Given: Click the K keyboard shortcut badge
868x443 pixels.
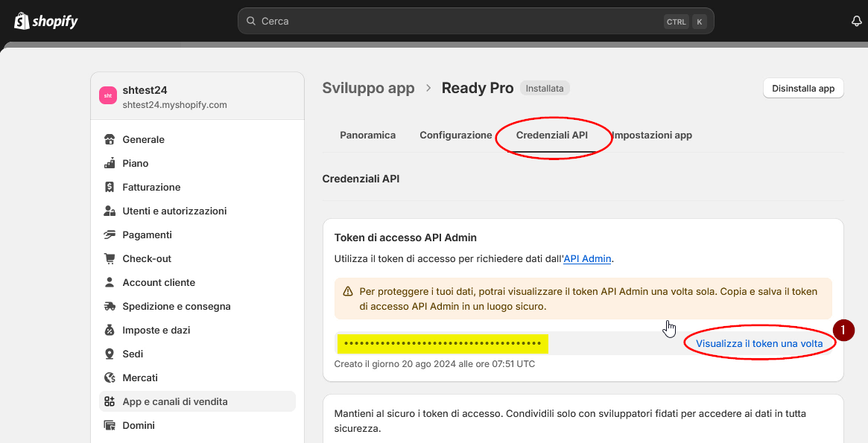Looking at the screenshot, I should click(700, 22).
